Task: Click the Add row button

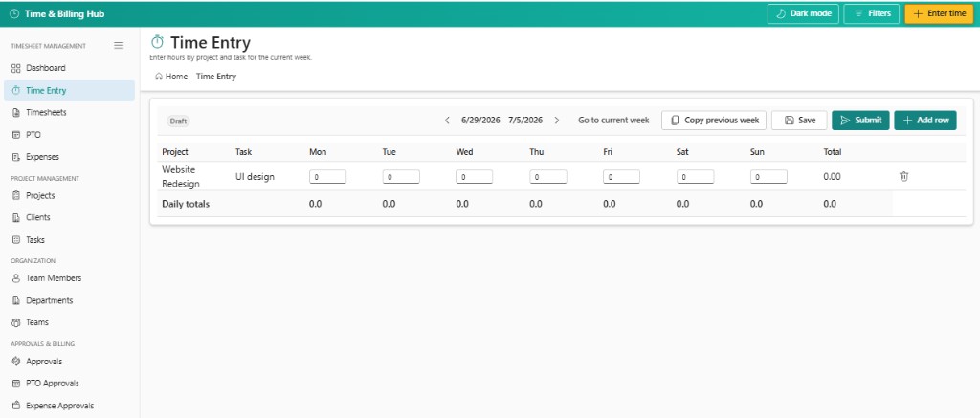Action: (925, 121)
